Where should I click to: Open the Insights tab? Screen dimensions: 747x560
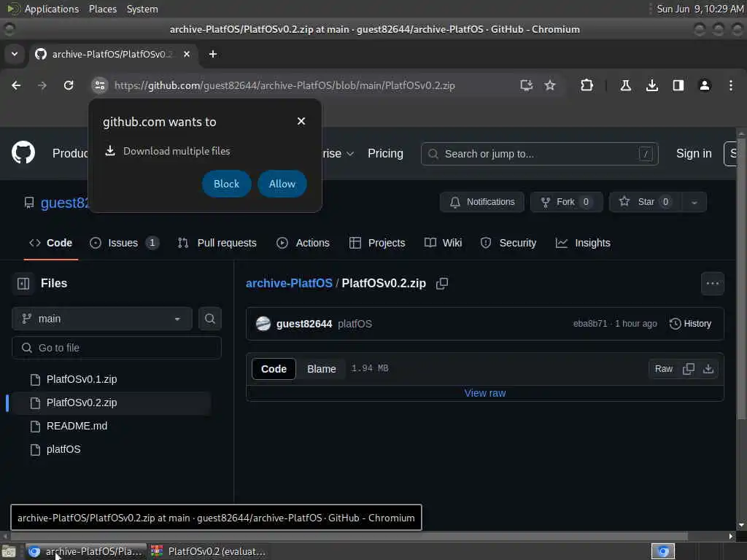[583, 243]
